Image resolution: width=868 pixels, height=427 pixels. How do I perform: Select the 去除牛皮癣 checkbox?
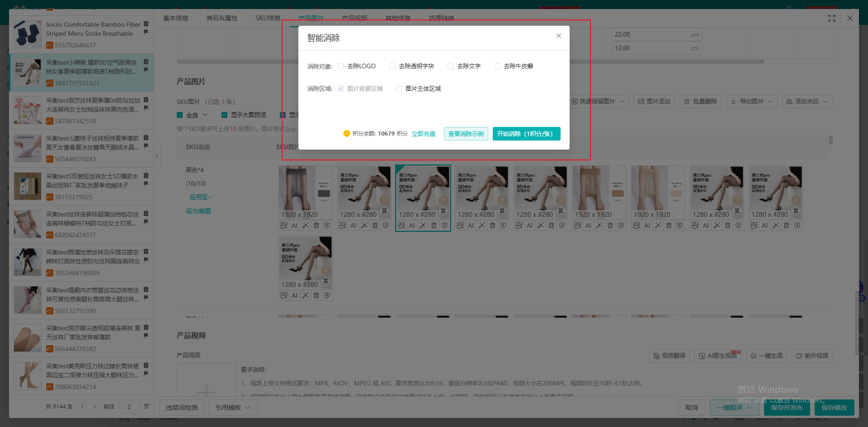[497, 66]
